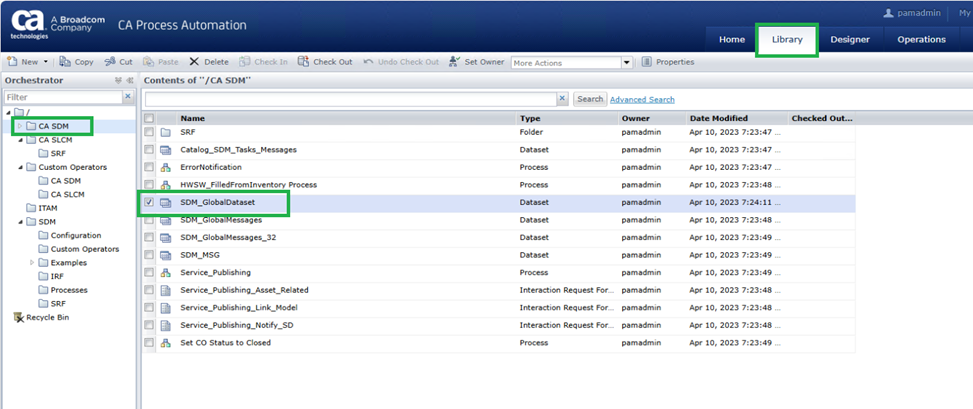Viewport: 973px width, 409px height.
Task: Clear the search field with the X icon
Action: click(562, 99)
